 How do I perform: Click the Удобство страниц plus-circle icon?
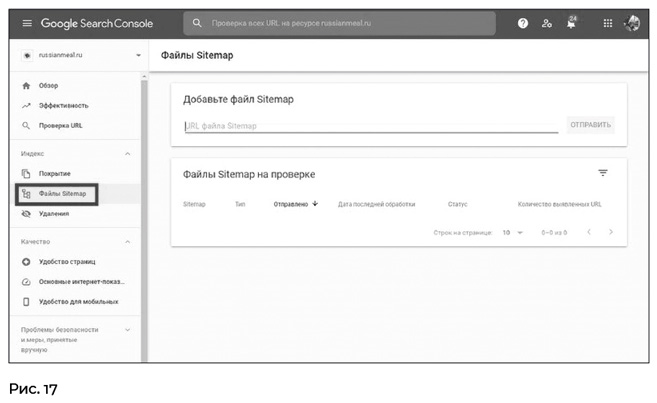(26, 262)
